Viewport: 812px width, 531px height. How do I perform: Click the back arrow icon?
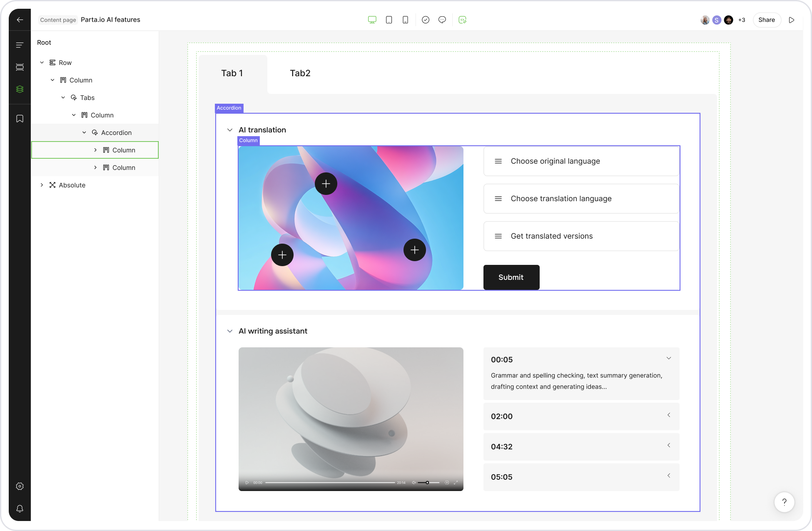tap(20, 20)
